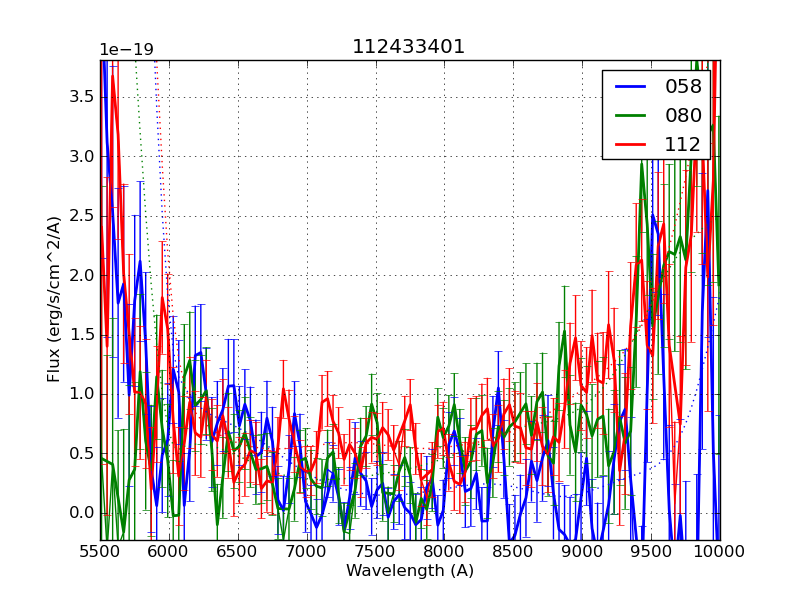This screenshot has height=600, width=800.
Task: Click the Wavelength (A) x-axis label
Action: (410, 571)
